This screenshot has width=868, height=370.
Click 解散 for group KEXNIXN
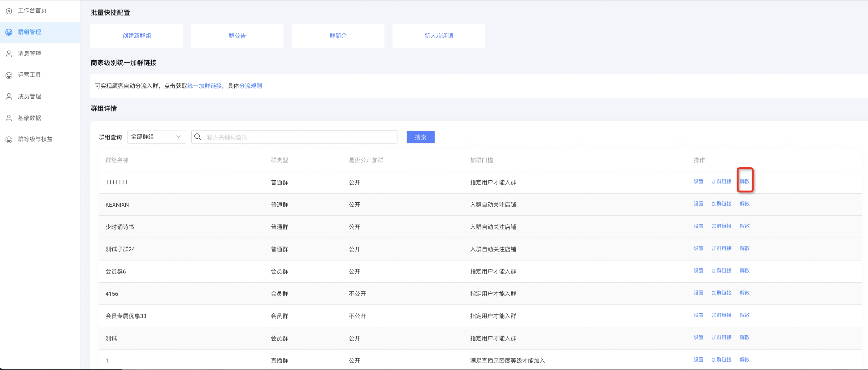pyautogui.click(x=745, y=204)
